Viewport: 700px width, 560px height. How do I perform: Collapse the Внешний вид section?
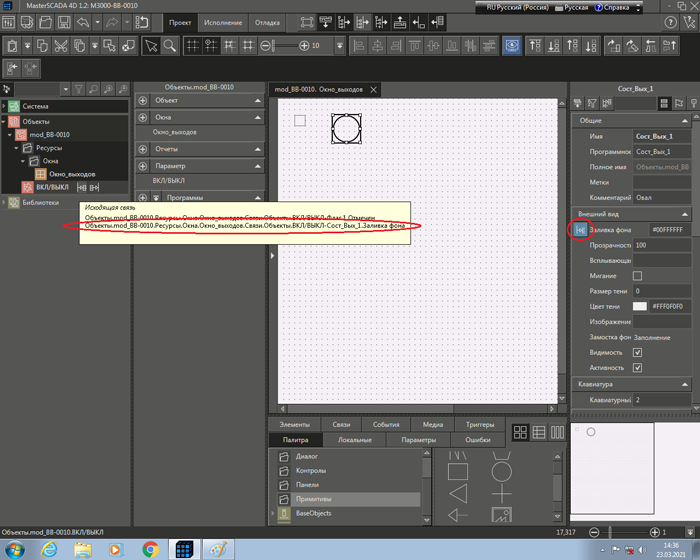pos(686,214)
